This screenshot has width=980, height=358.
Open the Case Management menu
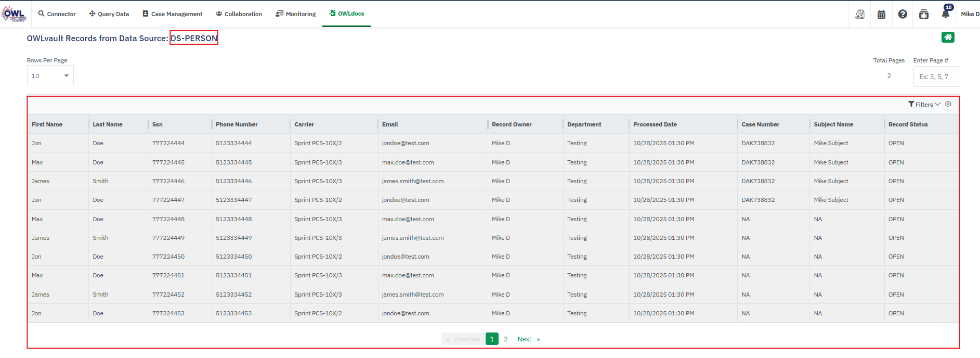click(x=173, y=14)
